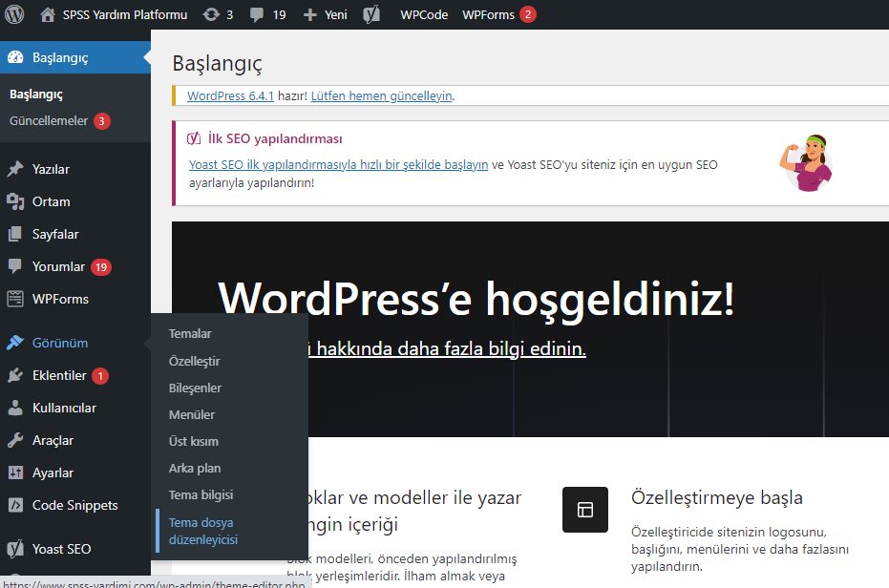Click the Eklentiler plug icon
Image resolution: width=889 pixels, height=588 pixels.
15,375
